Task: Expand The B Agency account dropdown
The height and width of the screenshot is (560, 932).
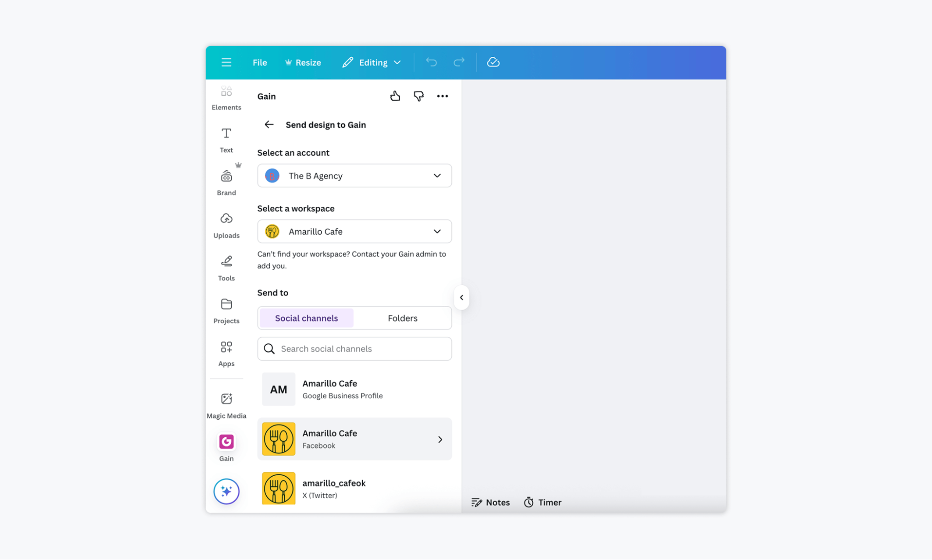Action: point(354,176)
